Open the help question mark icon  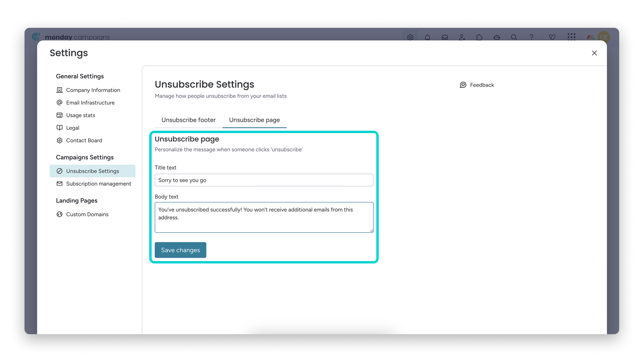[531, 37]
